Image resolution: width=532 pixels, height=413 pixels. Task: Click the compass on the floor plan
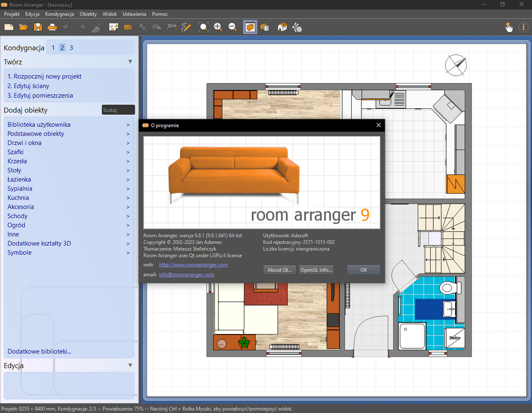click(x=456, y=65)
